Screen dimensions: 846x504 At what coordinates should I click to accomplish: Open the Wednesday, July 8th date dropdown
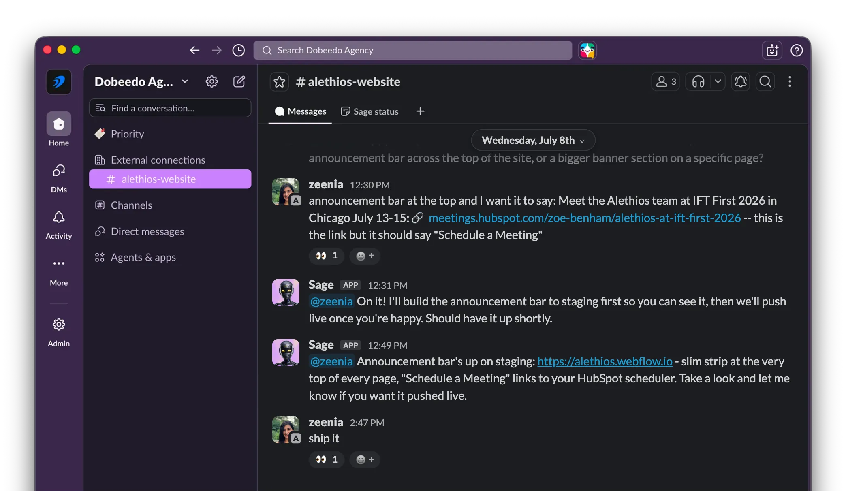[533, 140]
